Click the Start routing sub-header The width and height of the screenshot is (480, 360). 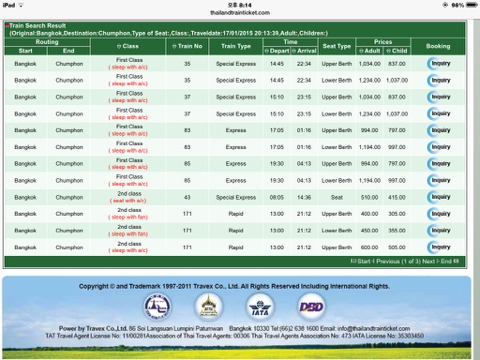26,51
